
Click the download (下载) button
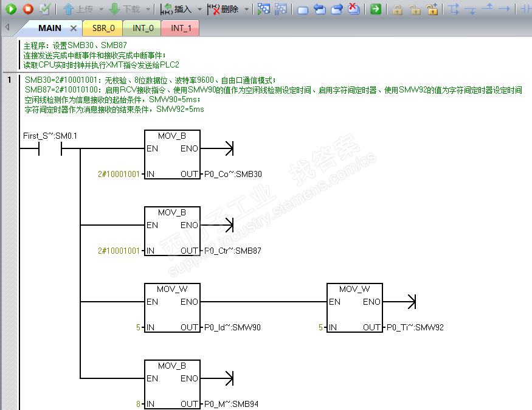click(x=125, y=9)
